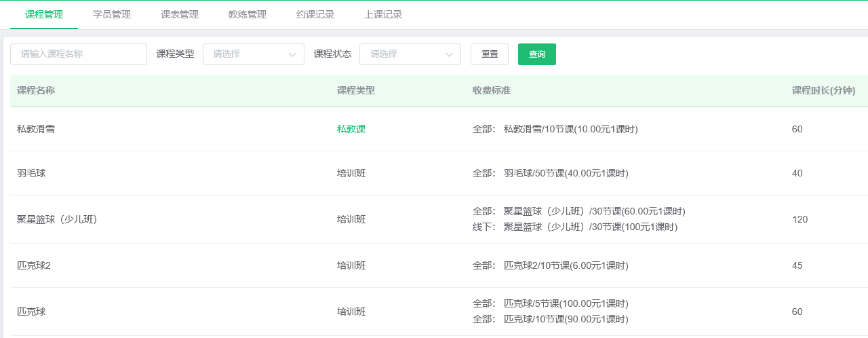Click the 课程类型 column header
This screenshot has height=338, width=868.
point(356,90)
